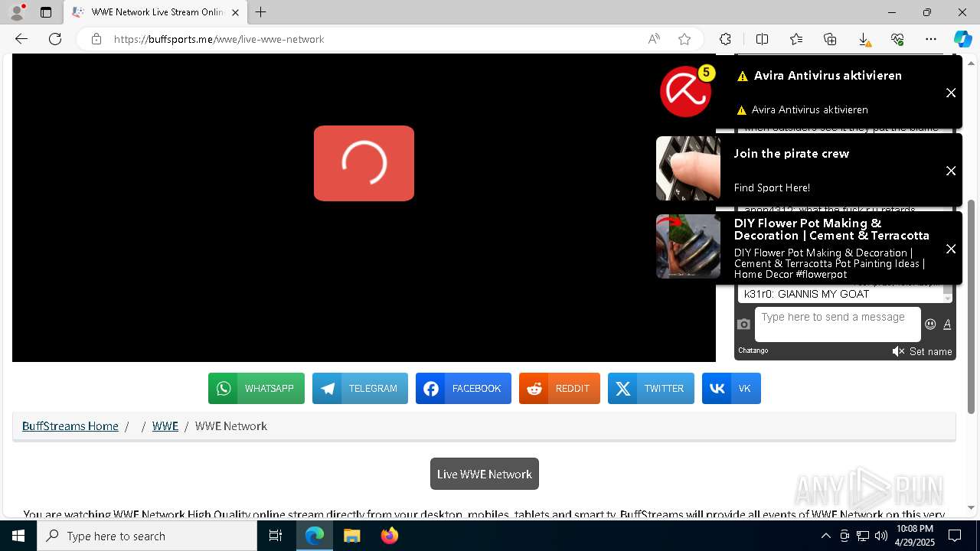Select the WWE Network Live Stream tab
This screenshot has height=551, width=980.
tap(155, 12)
